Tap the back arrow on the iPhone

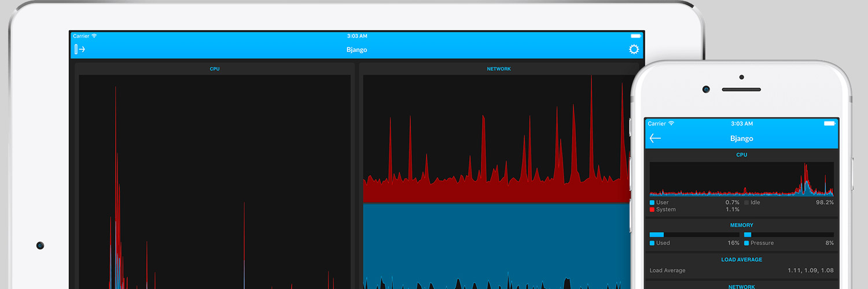[655, 138]
